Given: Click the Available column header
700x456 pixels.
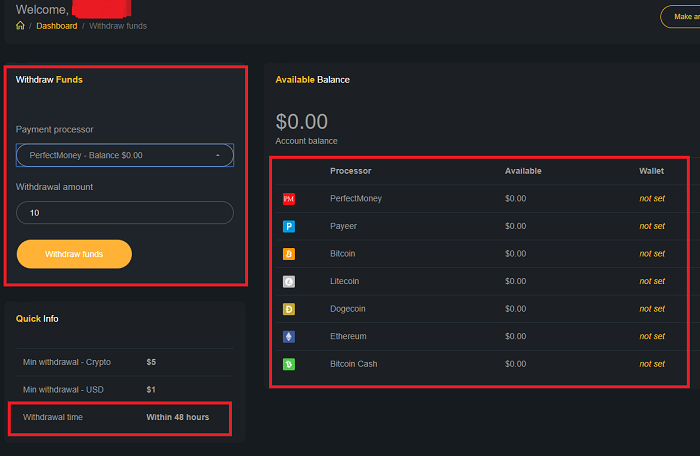Looking at the screenshot, I should 523,171.
